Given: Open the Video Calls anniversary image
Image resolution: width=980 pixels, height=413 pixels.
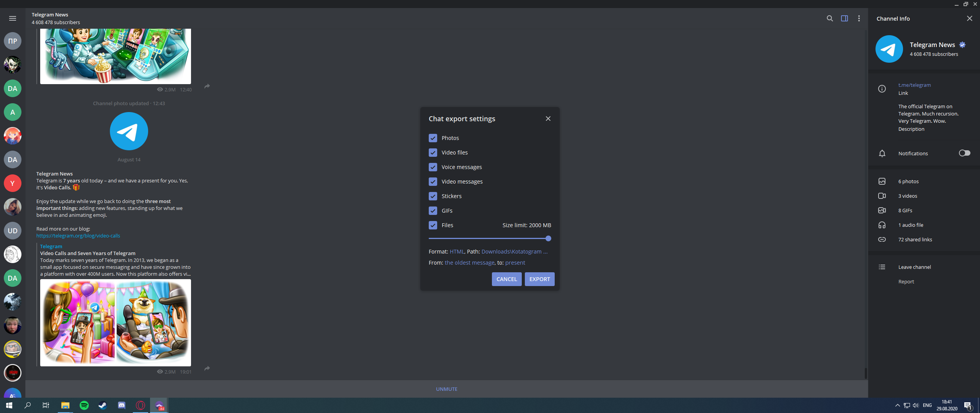Looking at the screenshot, I should click(116, 323).
